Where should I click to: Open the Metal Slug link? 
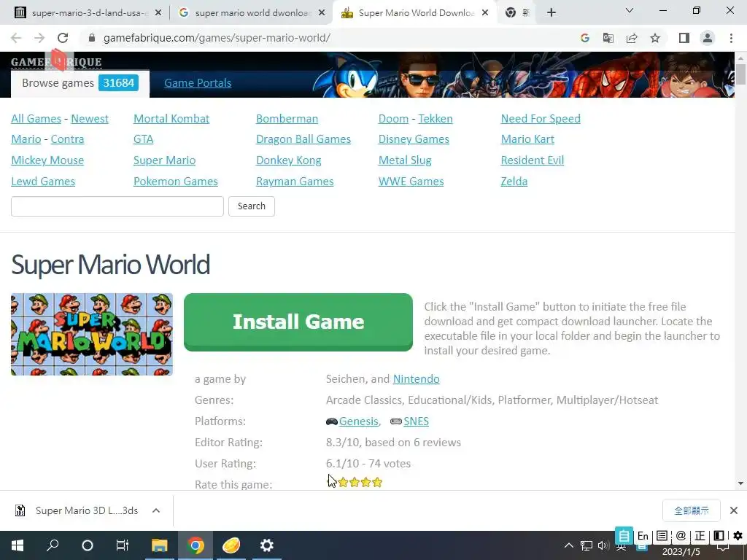[x=405, y=160]
